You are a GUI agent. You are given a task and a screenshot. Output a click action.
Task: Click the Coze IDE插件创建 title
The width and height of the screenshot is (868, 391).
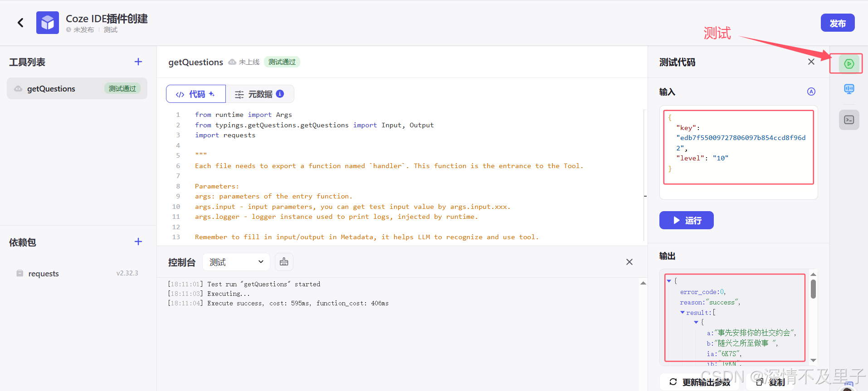107,19
